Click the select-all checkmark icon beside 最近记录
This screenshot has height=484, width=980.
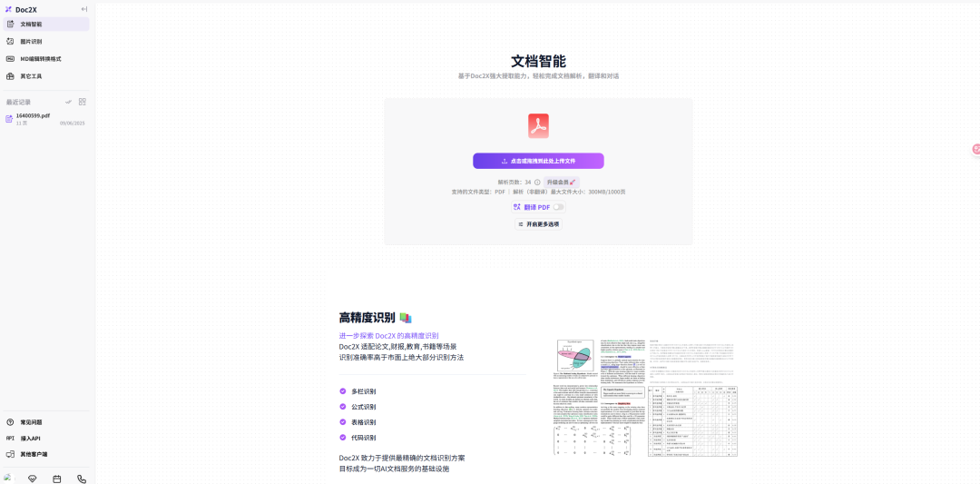pyautogui.click(x=69, y=102)
